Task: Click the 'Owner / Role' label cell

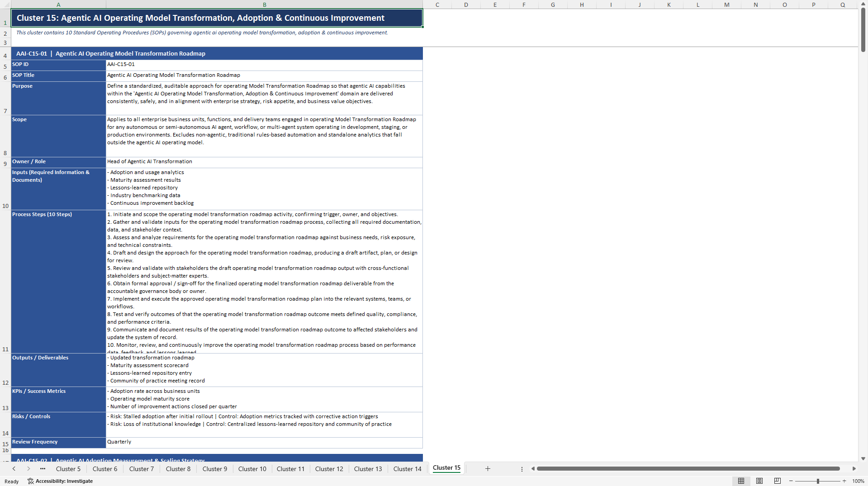Action: tap(58, 162)
